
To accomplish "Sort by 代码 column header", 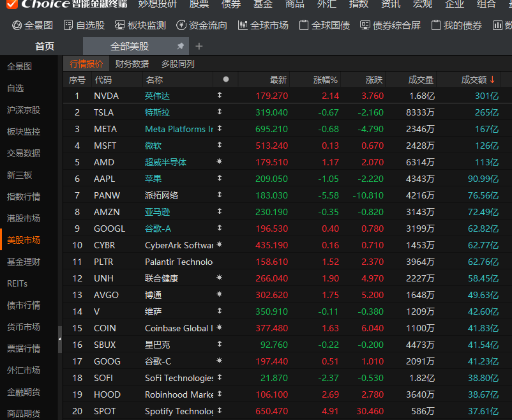I will tap(103, 80).
